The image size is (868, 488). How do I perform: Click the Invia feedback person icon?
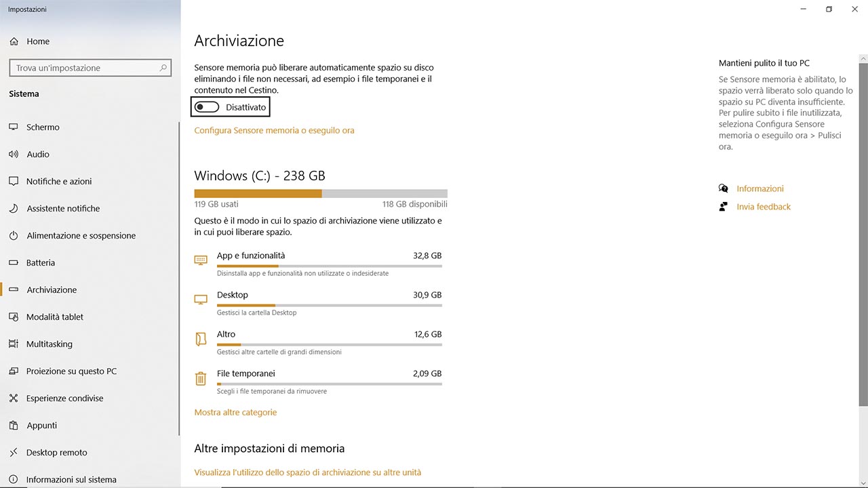[x=724, y=207]
